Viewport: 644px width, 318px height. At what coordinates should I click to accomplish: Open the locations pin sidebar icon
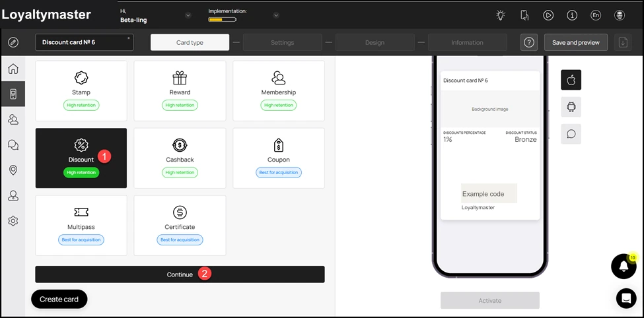click(x=13, y=170)
